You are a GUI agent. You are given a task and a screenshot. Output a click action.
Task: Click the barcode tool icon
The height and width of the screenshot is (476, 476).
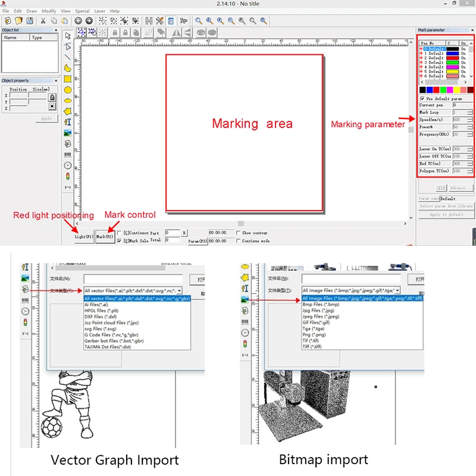68,155
